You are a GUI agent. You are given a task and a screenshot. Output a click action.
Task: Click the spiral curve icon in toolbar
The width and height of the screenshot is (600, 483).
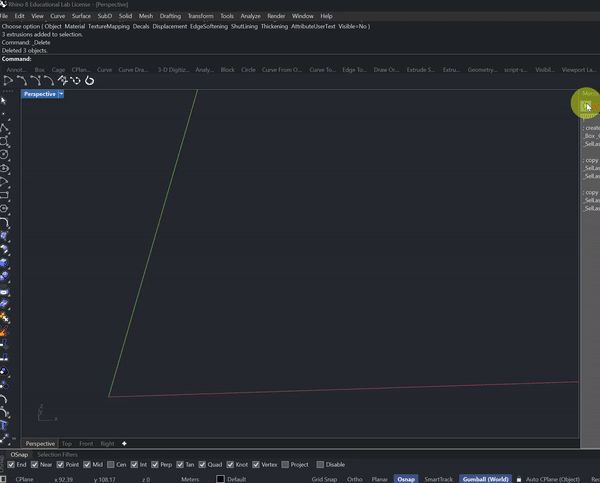[90, 80]
